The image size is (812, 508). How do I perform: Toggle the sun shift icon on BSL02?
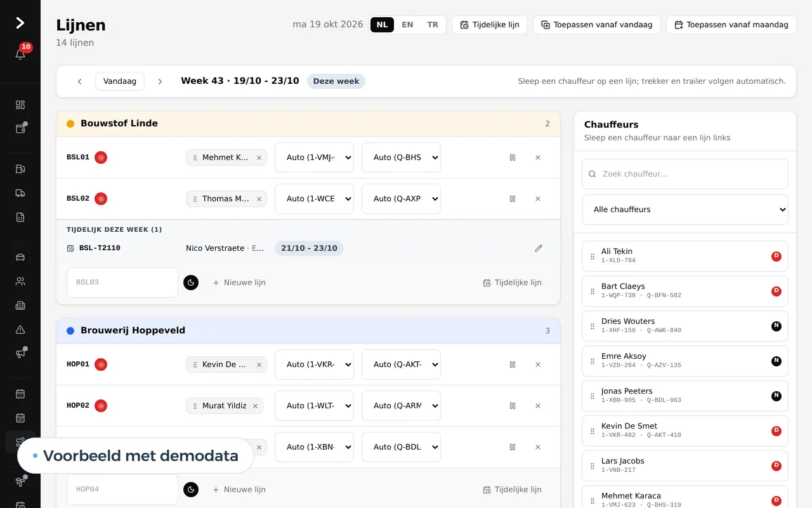tap(101, 199)
